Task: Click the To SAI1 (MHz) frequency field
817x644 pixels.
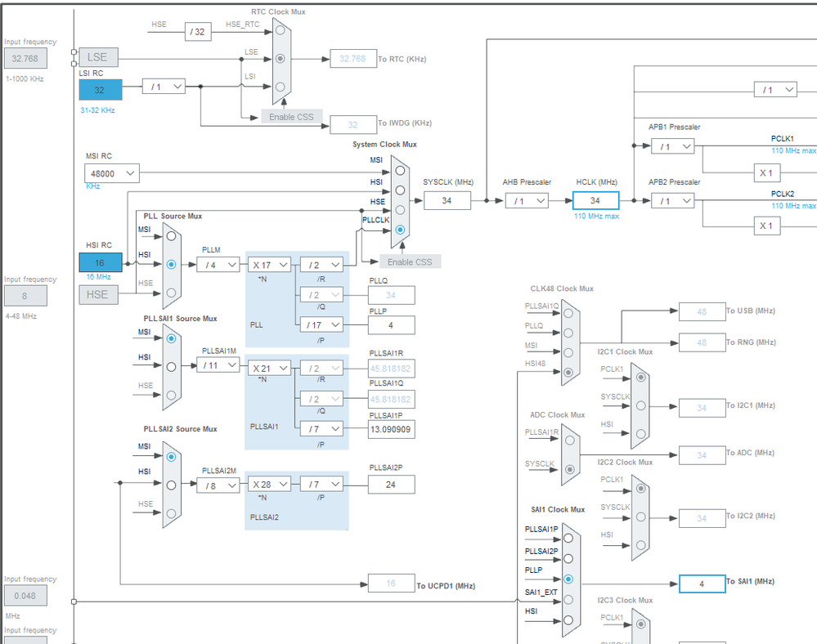Action: 702,584
